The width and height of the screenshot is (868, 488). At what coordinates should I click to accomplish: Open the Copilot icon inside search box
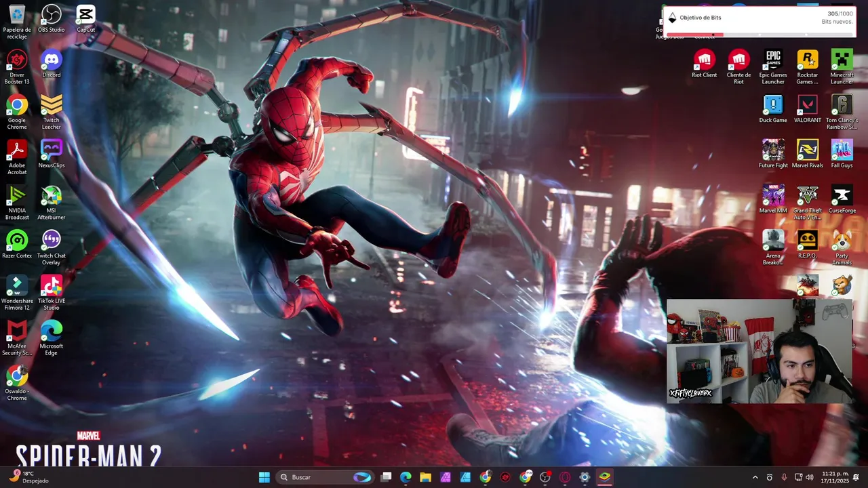click(362, 477)
